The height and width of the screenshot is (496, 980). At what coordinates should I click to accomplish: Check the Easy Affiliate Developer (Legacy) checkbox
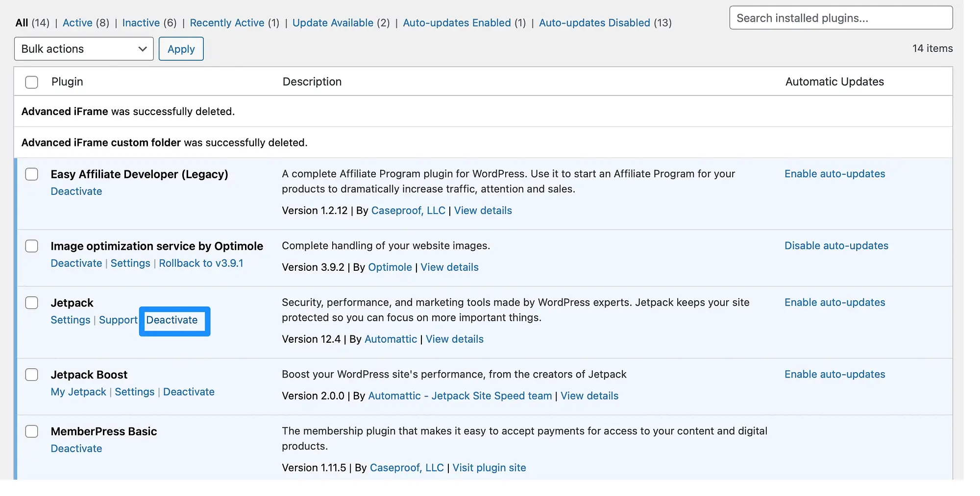pos(32,174)
